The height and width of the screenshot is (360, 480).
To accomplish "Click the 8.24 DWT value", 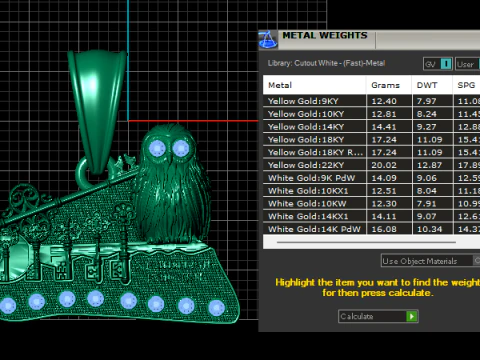I will [x=426, y=114].
